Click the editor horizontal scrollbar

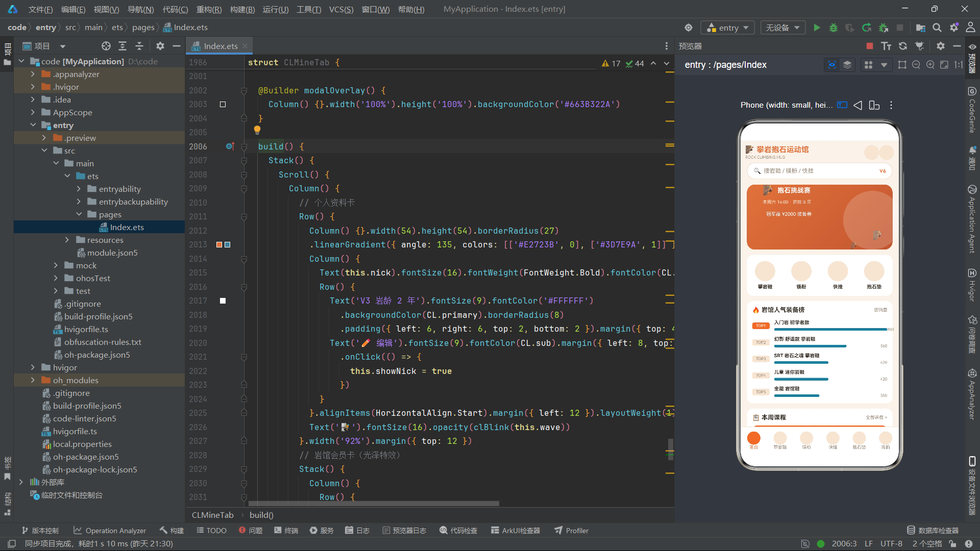(x=374, y=504)
